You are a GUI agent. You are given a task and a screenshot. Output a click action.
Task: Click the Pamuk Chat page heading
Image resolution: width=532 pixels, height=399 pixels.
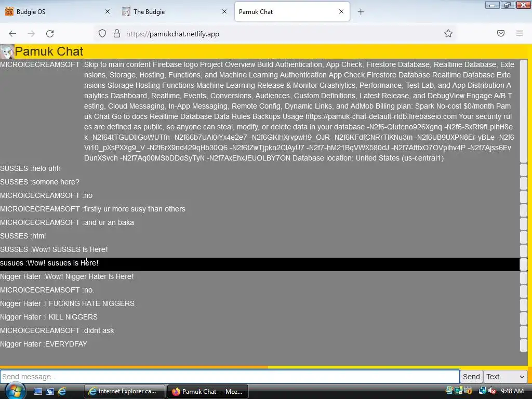click(49, 51)
